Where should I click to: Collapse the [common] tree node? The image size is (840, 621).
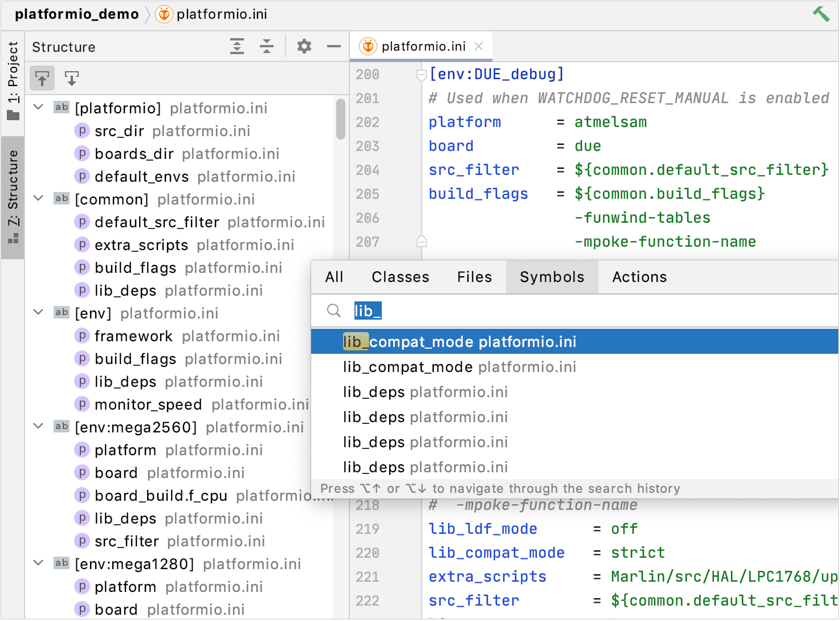pyautogui.click(x=39, y=198)
